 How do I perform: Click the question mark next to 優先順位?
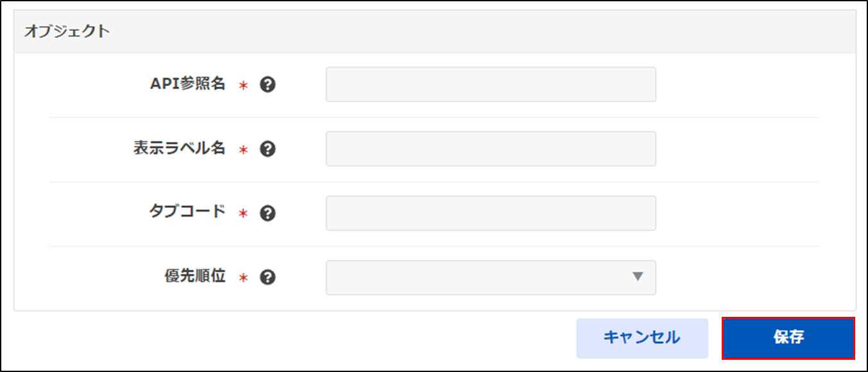click(x=268, y=277)
